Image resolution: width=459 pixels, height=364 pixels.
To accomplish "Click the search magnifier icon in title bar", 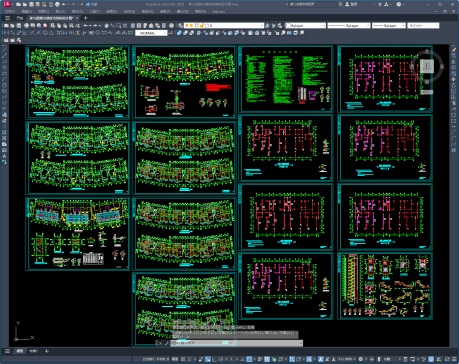I will pos(341,4).
